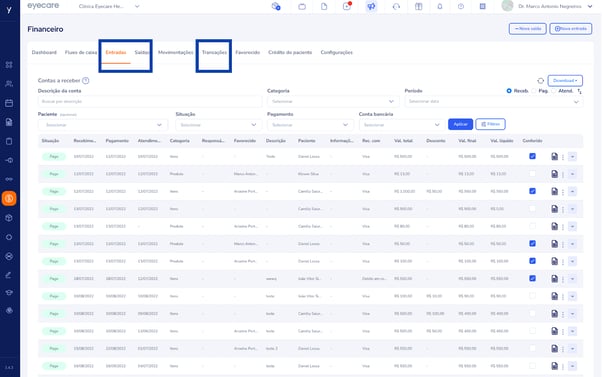Switch to the Fluxo de caixa tab
The image size is (602, 377).
[81, 52]
